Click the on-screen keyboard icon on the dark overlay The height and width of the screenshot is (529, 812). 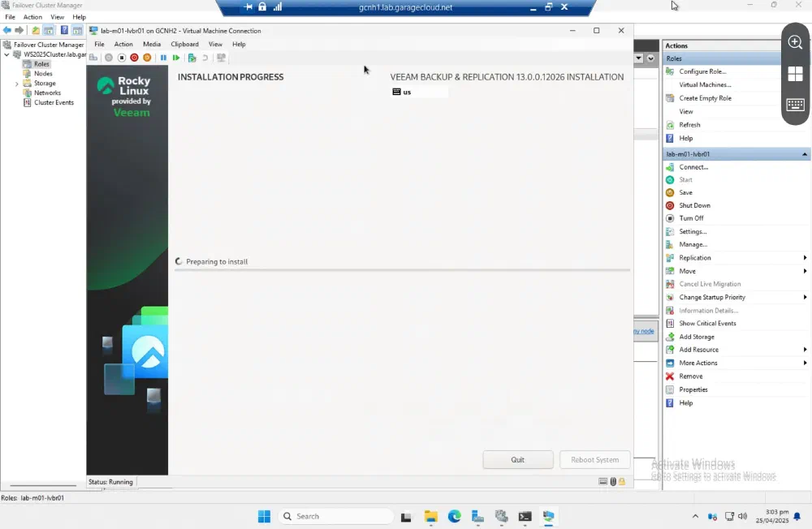(795, 105)
